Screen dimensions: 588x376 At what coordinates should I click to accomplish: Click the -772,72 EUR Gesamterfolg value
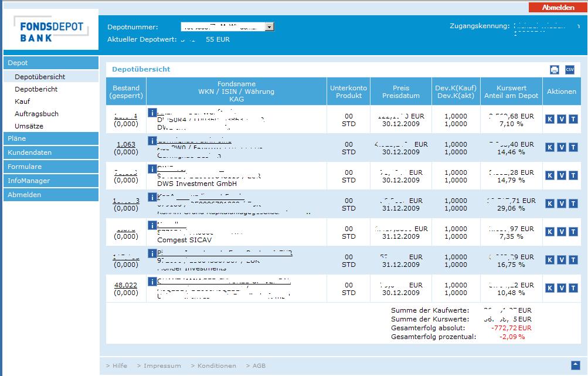(511, 328)
